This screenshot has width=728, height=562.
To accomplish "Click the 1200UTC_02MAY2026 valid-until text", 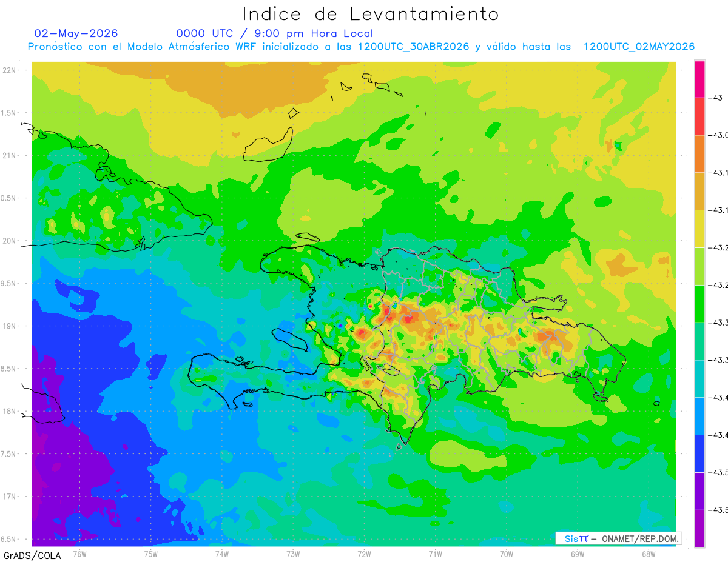I will (x=639, y=47).
